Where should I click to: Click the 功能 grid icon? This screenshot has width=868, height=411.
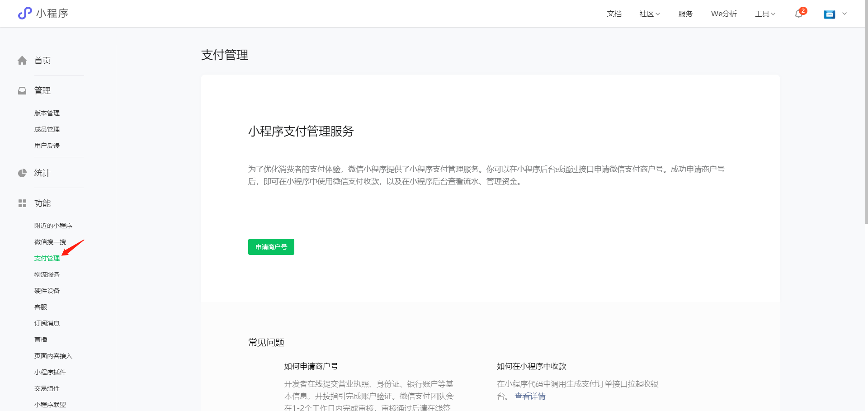(22, 203)
